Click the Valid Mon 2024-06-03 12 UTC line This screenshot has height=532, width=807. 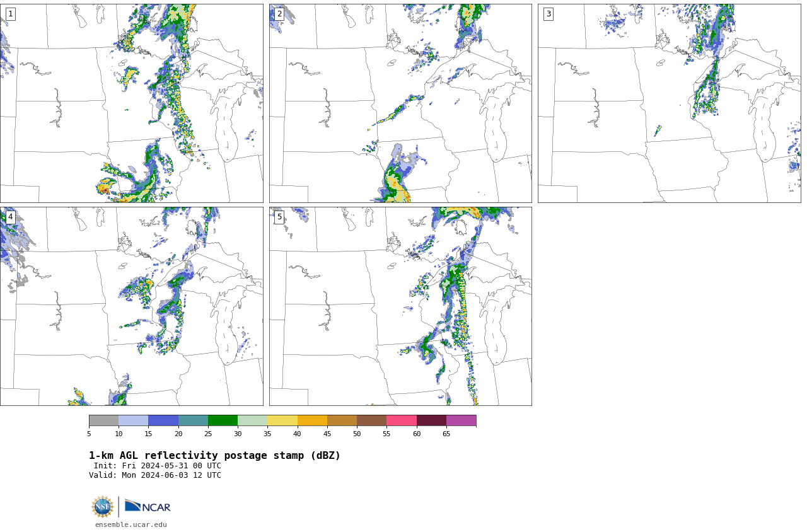[155, 475]
